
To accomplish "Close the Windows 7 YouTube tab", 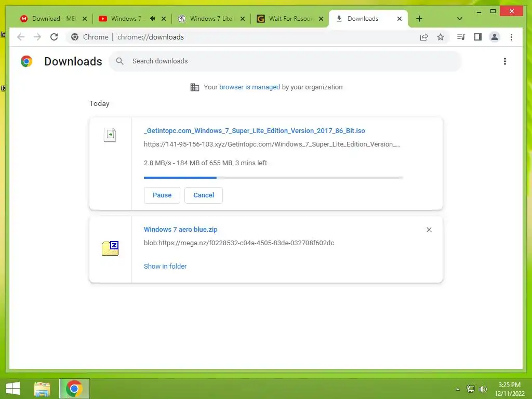I will click(164, 19).
